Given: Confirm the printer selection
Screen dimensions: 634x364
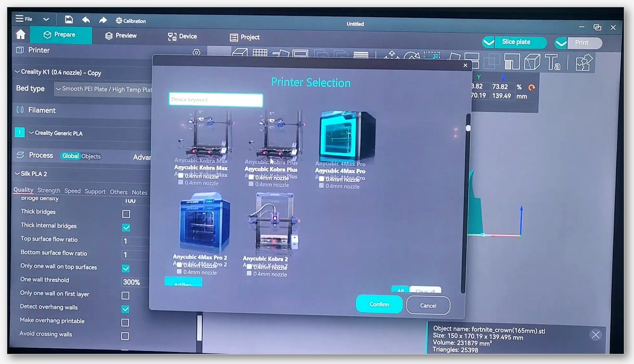Looking at the screenshot, I should (379, 304).
